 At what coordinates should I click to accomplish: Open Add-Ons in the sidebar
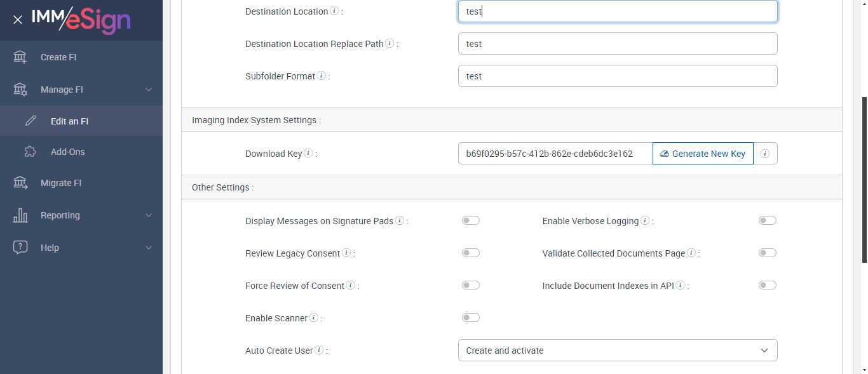tap(67, 152)
